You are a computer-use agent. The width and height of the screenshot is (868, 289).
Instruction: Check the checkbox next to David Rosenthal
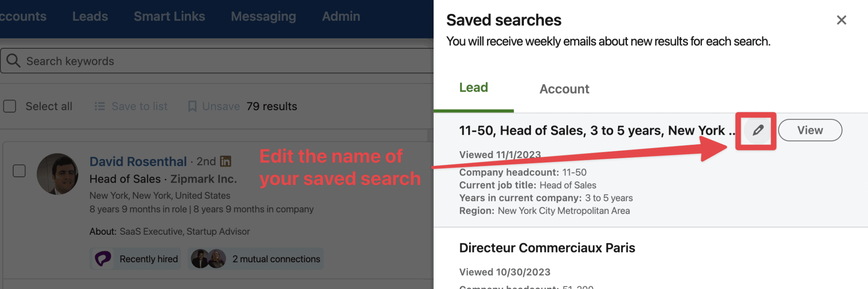tap(19, 171)
